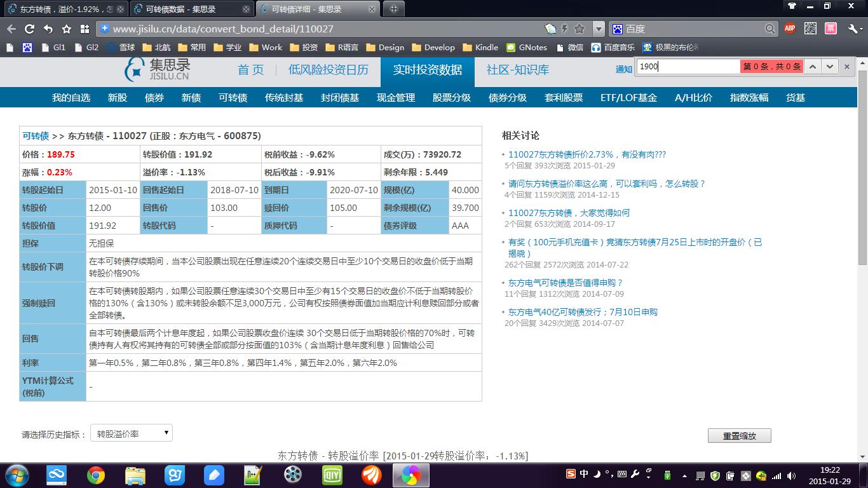Click the search magnifier in the Baidu box
Viewport: 868px width, 488px height.
[x=770, y=29]
